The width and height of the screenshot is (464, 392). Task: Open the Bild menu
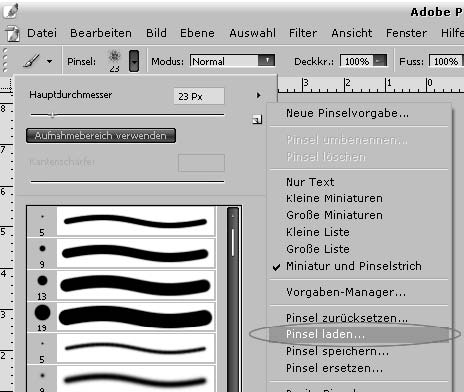[156, 33]
